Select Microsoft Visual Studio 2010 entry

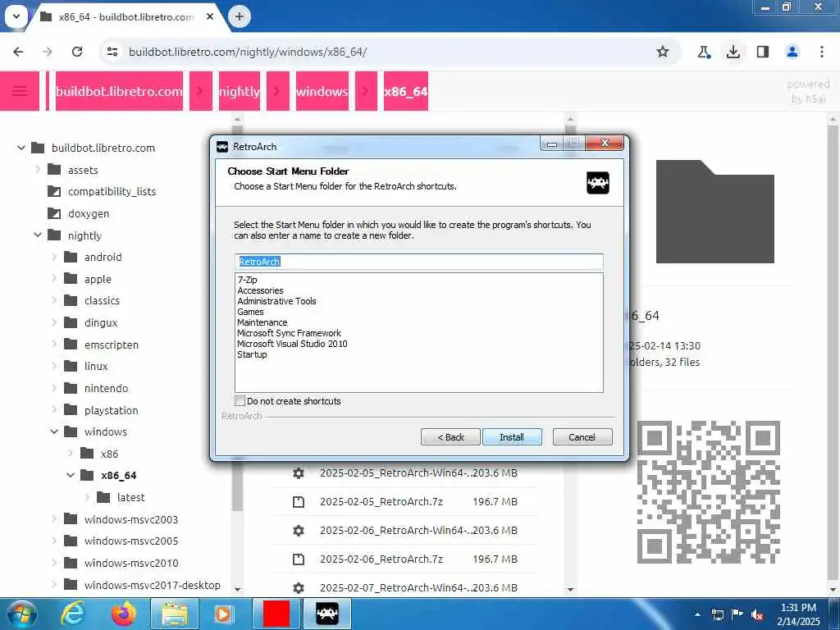(292, 344)
